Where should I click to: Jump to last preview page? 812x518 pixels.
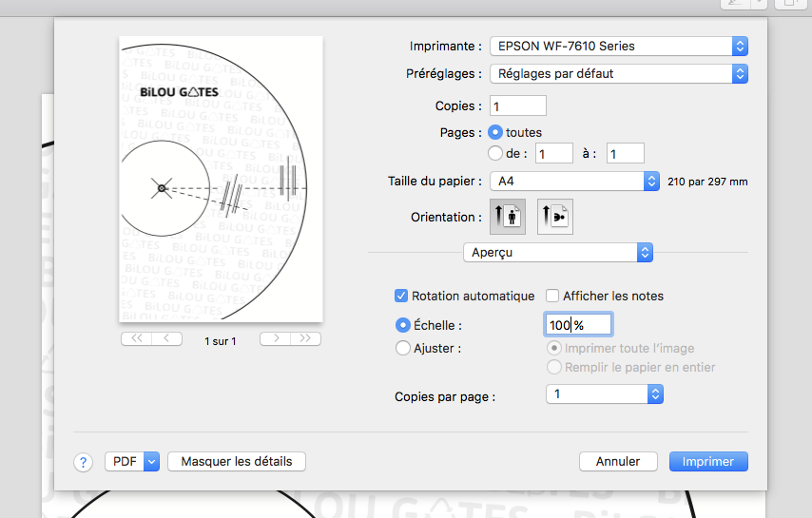click(305, 338)
